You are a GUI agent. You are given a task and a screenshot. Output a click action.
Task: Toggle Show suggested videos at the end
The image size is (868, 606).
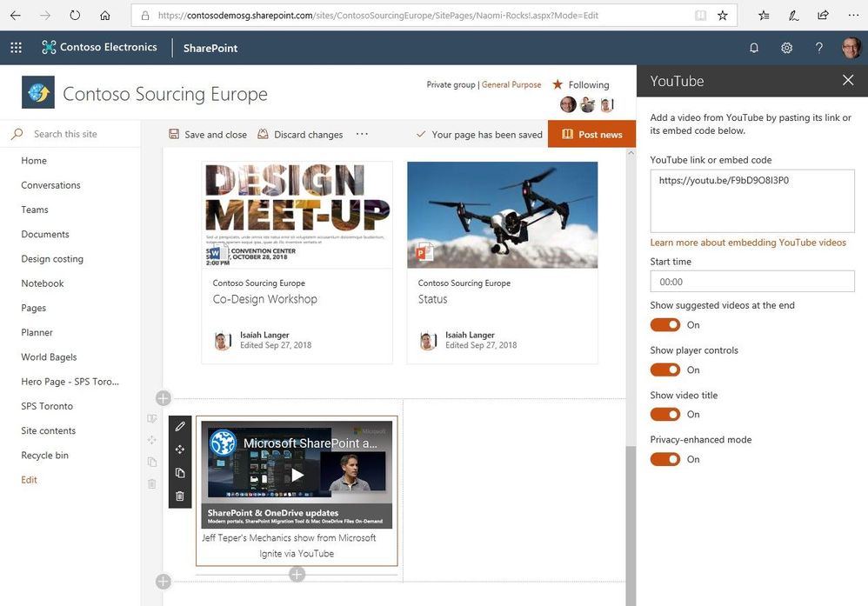[x=664, y=325]
